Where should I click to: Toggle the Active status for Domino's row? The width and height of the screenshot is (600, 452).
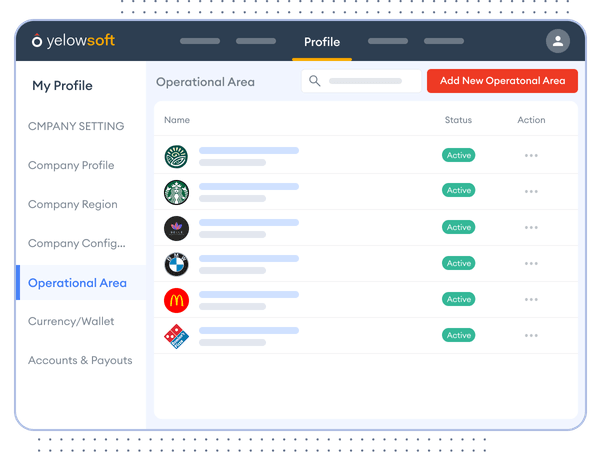pos(459,336)
